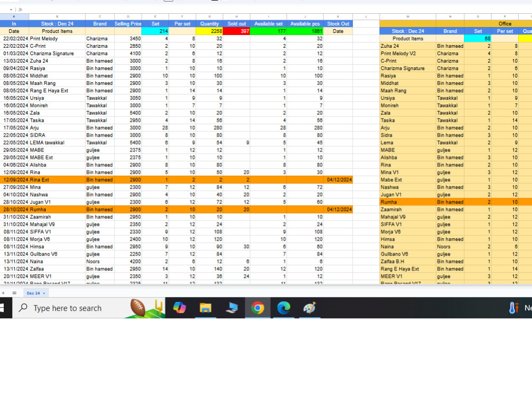
Task: Select the Available set header cell
Action: click(268, 24)
